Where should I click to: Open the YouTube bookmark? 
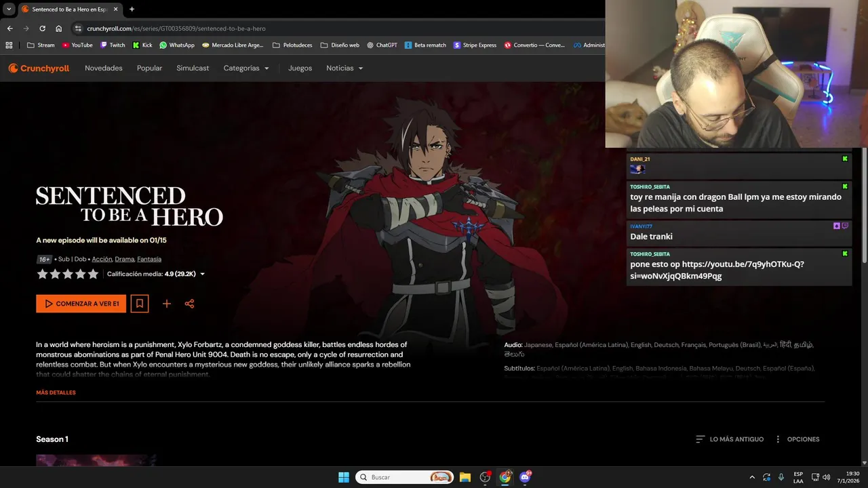77,45
